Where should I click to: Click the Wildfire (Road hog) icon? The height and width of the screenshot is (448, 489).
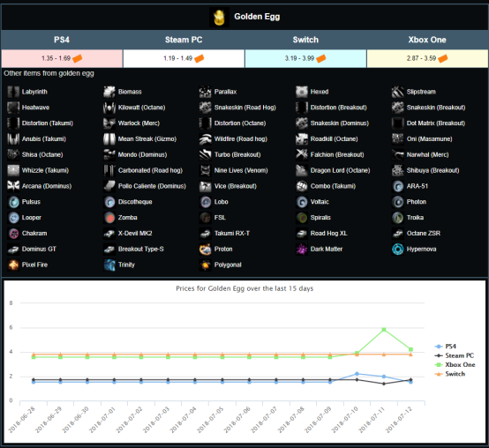pyautogui.click(x=206, y=139)
